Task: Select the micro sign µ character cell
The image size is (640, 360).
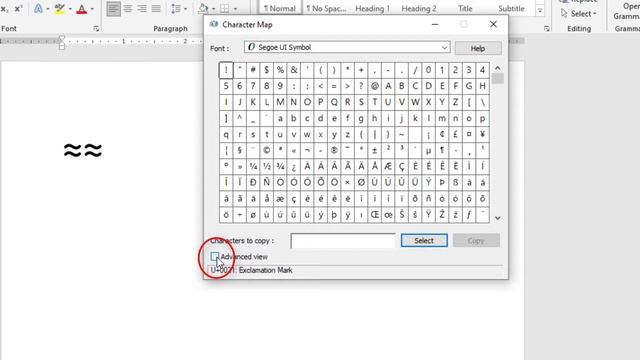Action: point(429,151)
